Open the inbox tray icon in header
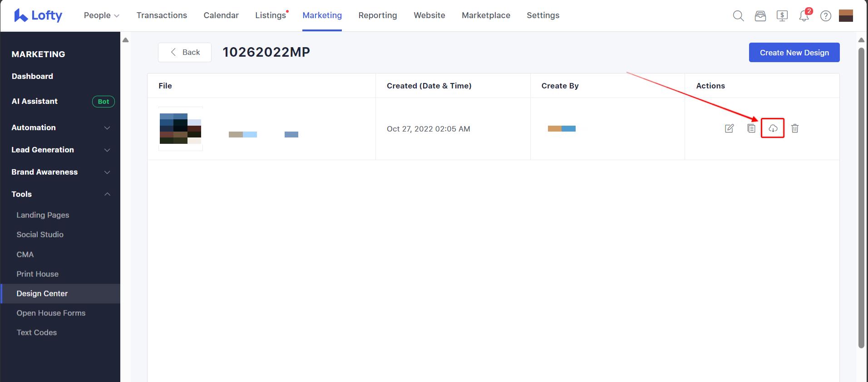The image size is (868, 382). pos(760,16)
